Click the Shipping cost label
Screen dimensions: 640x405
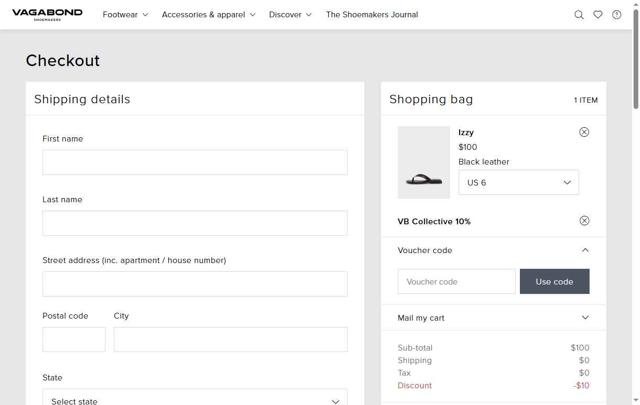(x=414, y=360)
